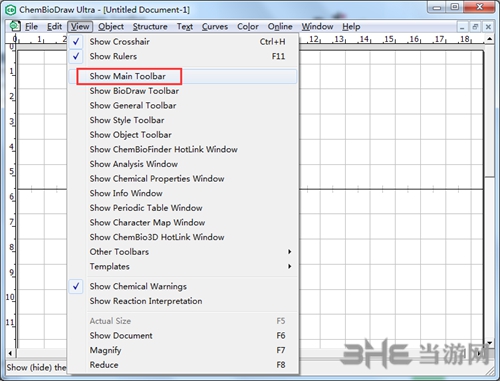
Task: Click the horizontal scrollbar left arrow
Action: tap(10, 353)
